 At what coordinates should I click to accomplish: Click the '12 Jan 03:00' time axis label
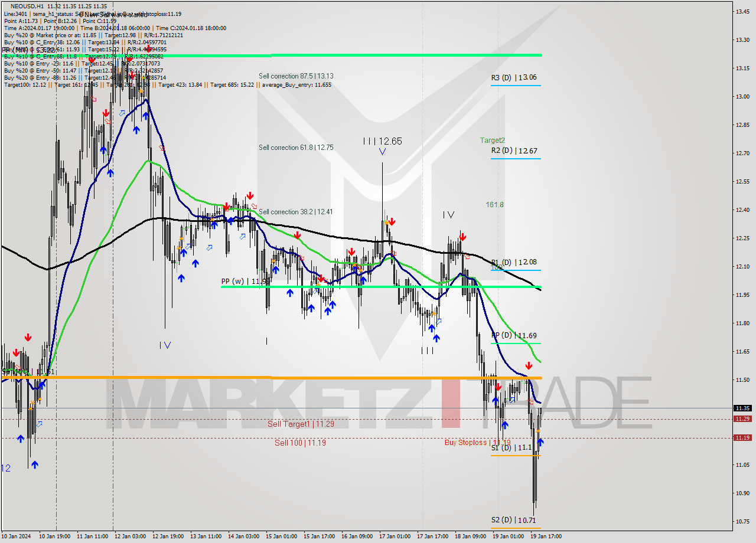coord(130,537)
